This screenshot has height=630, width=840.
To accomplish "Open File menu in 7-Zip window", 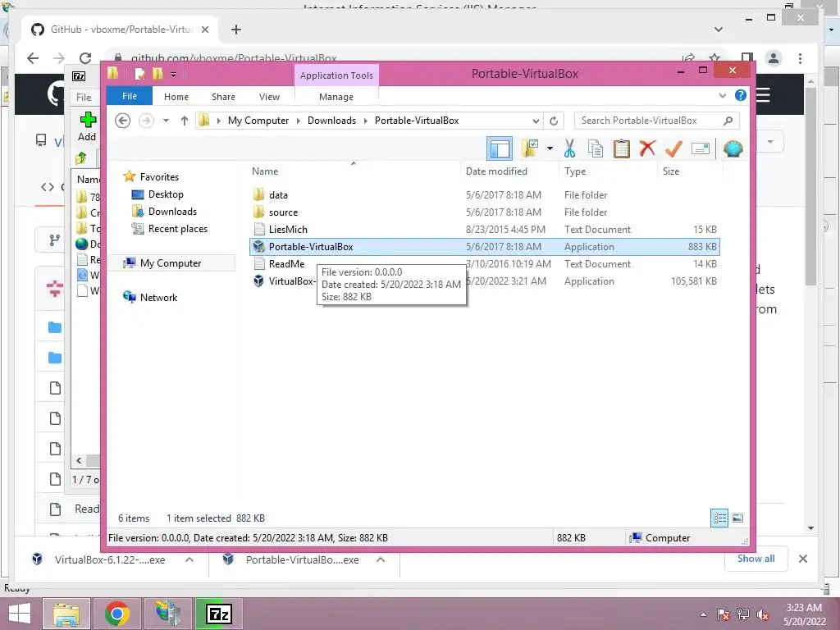I will pos(84,97).
